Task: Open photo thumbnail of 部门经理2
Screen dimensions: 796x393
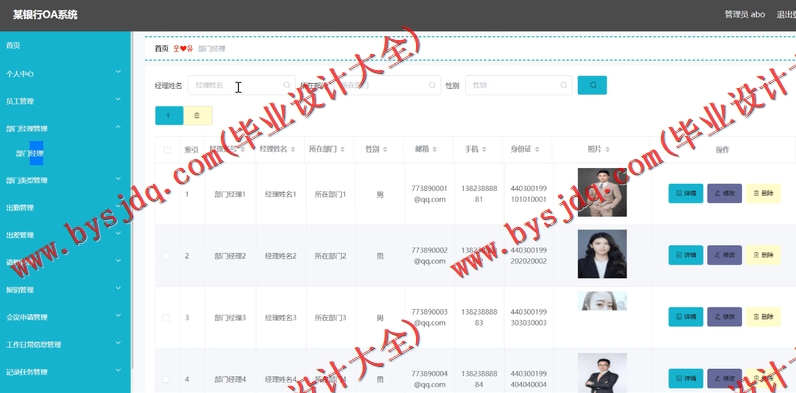Action: 602,254
